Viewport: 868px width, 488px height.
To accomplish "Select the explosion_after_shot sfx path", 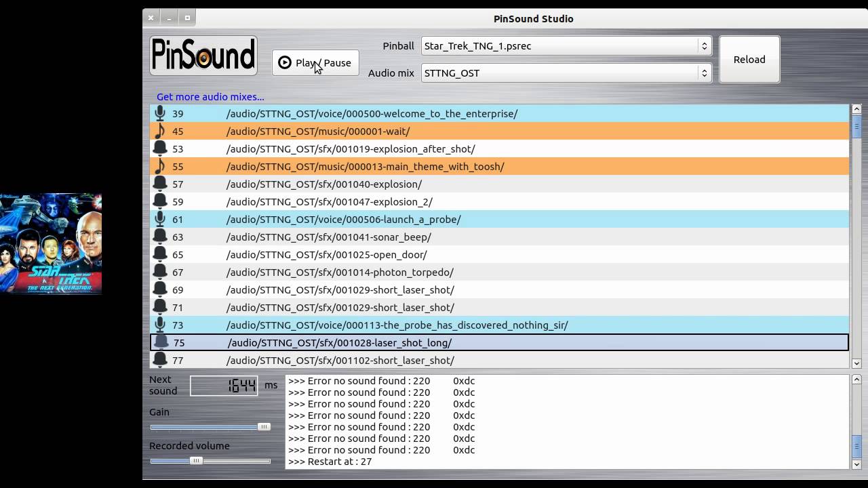I will 351,149.
